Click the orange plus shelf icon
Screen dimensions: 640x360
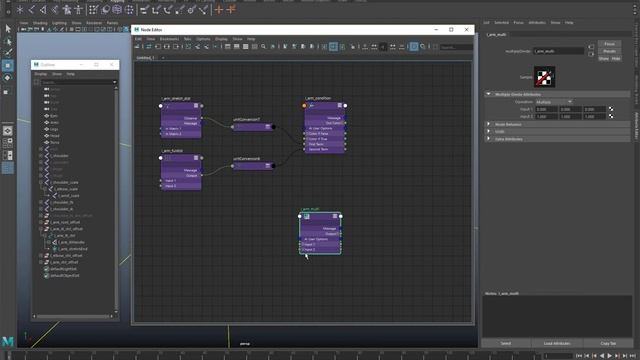219,10
